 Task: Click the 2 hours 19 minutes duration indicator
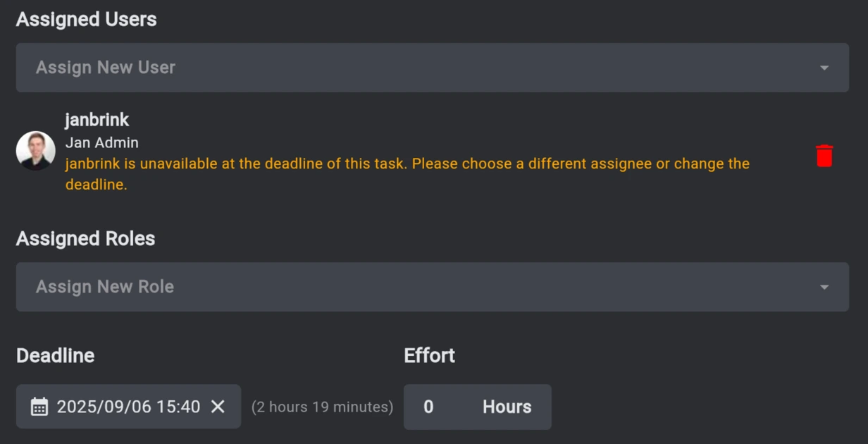coord(322,407)
